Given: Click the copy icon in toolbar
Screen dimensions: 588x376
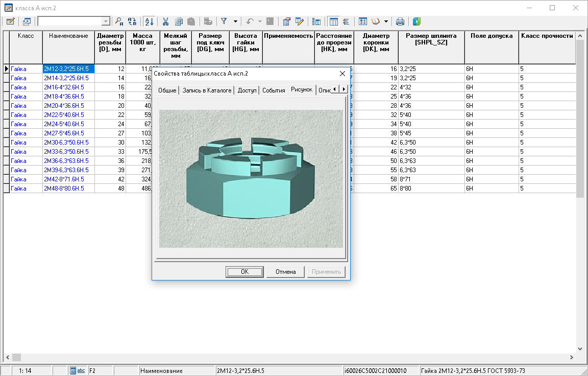Looking at the screenshot, I should click(179, 21).
